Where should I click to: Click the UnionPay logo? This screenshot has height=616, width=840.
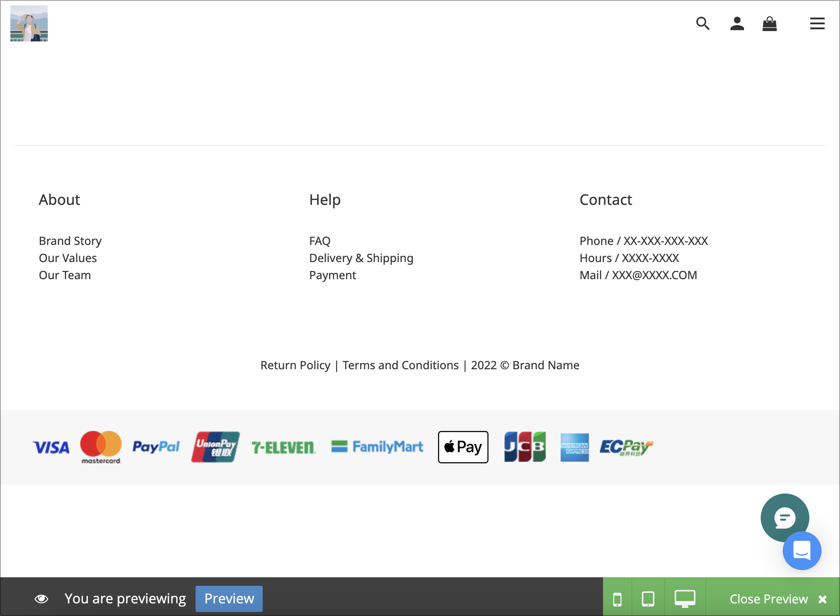pyautogui.click(x=215, y=447)
